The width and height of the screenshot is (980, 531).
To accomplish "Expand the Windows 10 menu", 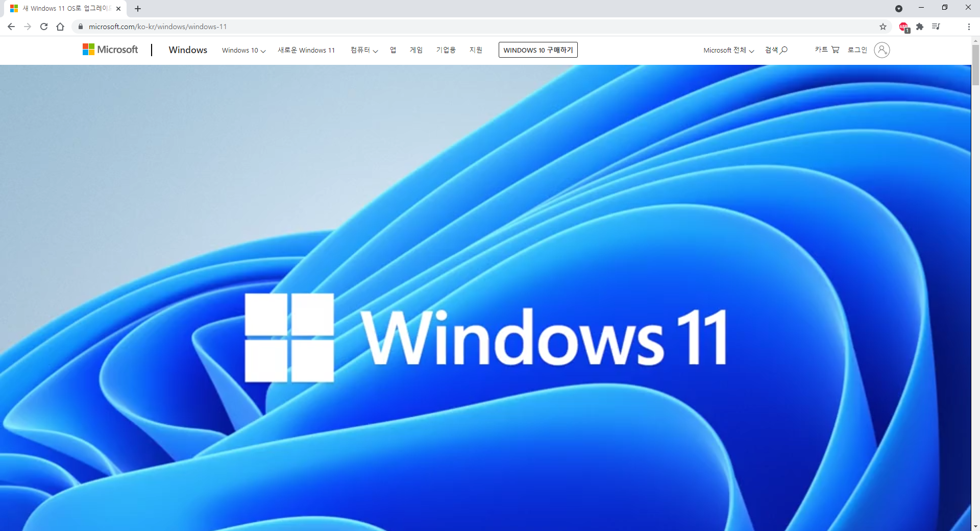I will (x=243, y=50).
